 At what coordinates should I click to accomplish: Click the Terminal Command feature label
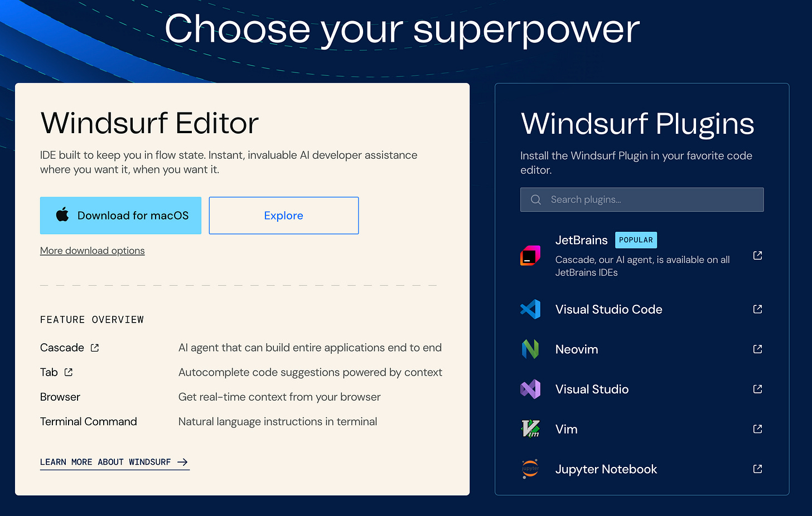coord(89,421)
